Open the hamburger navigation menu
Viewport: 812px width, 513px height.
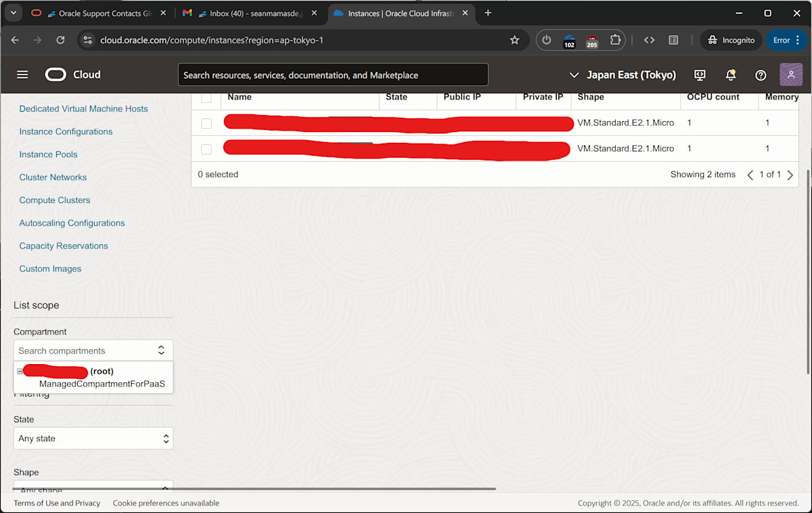(x=22, y=74)
